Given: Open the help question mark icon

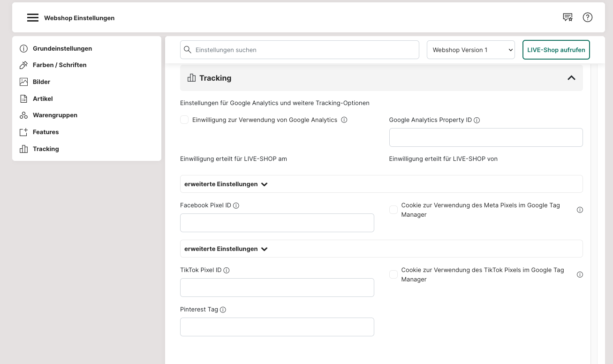Looking at the screenshot, I should point(588,17).
